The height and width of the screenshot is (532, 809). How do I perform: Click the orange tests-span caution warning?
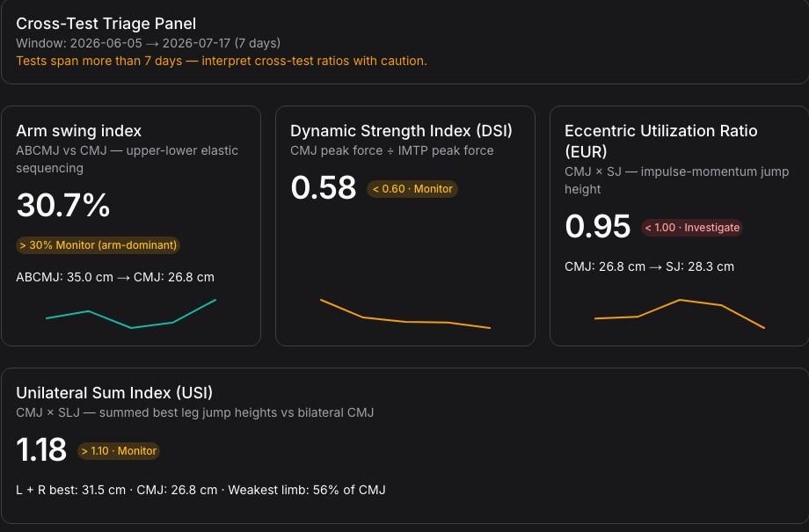click(222, 61)
